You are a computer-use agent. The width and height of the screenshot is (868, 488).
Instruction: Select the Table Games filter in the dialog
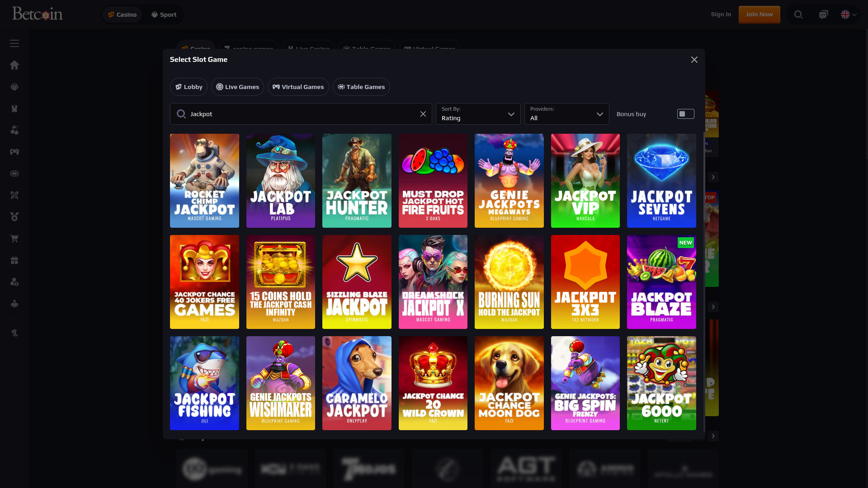click(361, 87)
